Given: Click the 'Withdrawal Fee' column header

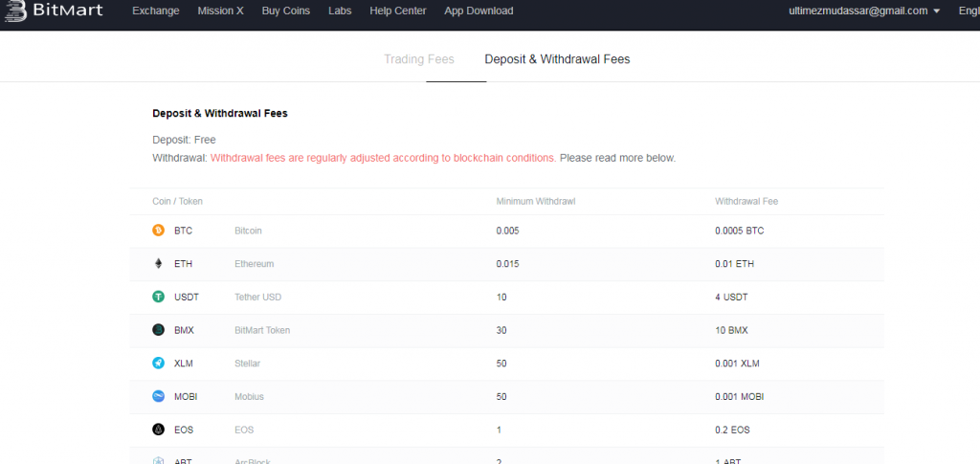Looking at the screenshot, I should click(x=746, y=202).
